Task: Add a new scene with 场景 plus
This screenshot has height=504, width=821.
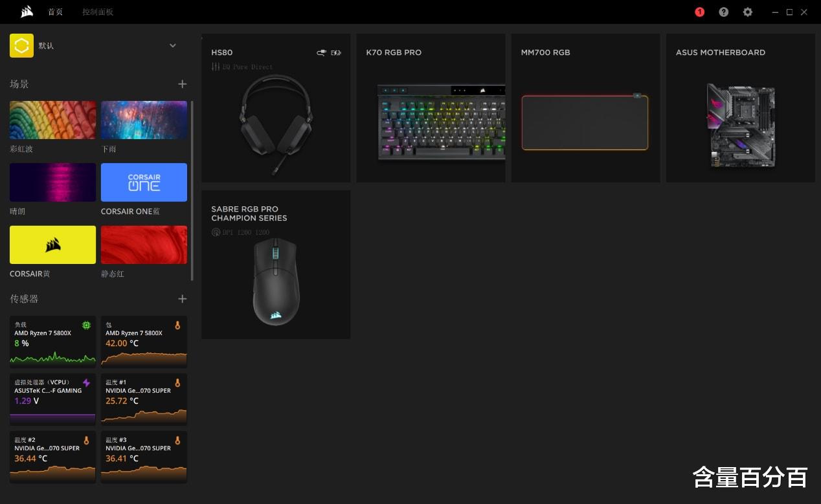Action: [x=183, y=84]
